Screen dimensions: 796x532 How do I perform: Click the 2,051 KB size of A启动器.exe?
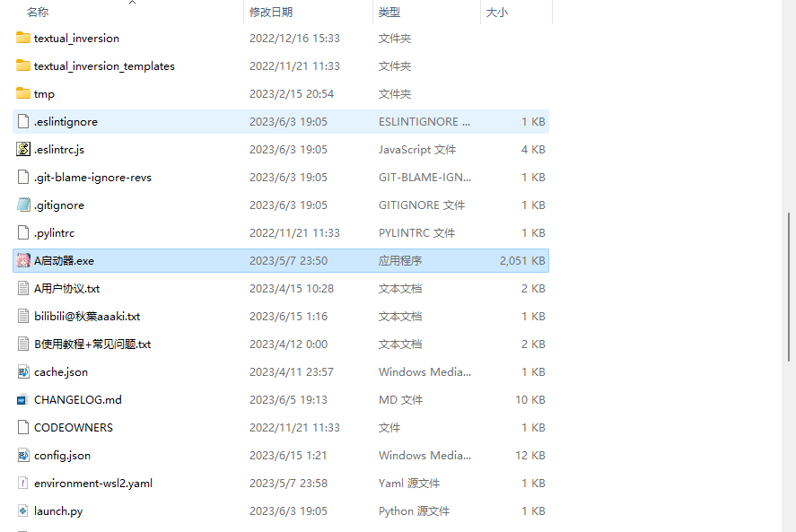(x=522, y=260)
